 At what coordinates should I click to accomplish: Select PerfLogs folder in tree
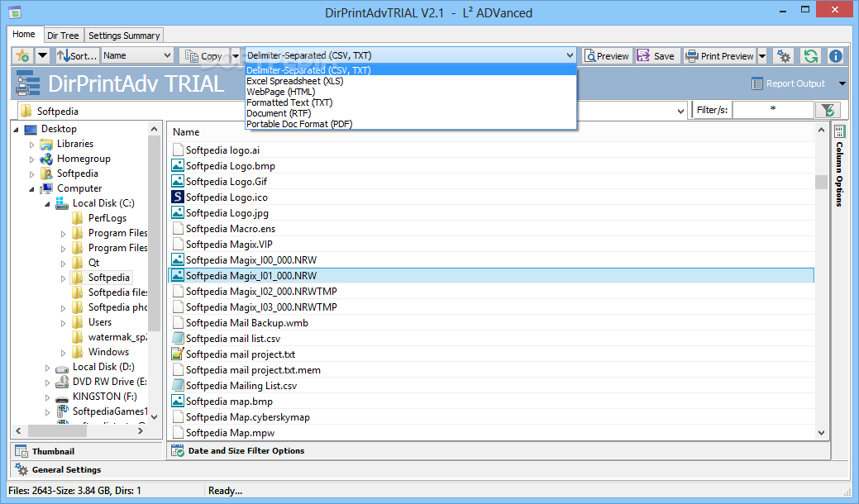click(107, 218)
